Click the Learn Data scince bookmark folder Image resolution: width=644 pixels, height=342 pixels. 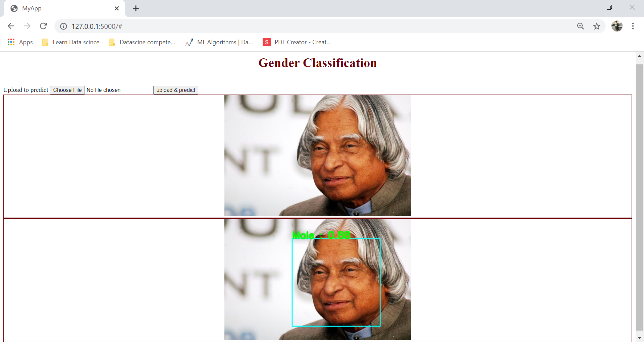[70, 42]
